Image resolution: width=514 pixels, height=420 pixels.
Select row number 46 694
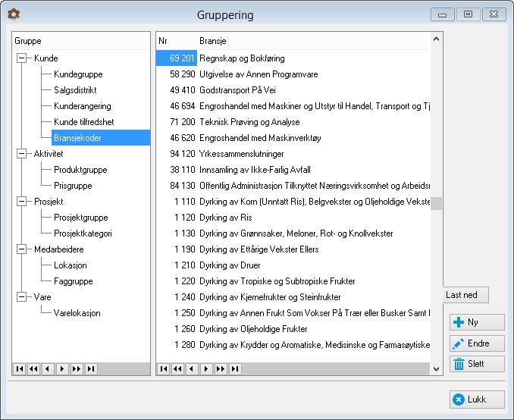click(x=293, y=106)
